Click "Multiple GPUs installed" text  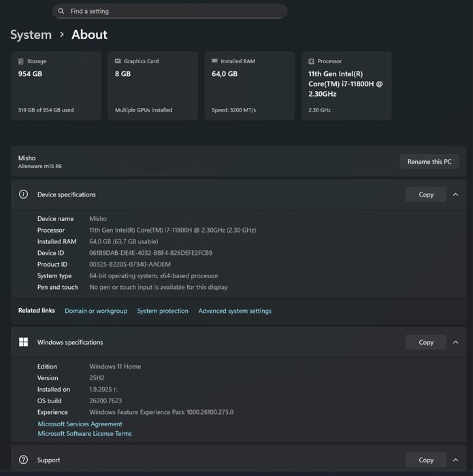click(x=144, y=110)
